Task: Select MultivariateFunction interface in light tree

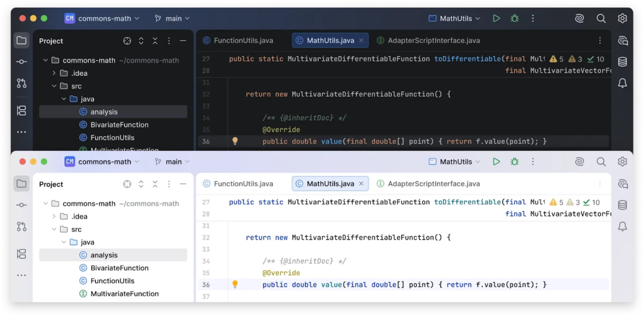Action: tap(119, 294)
